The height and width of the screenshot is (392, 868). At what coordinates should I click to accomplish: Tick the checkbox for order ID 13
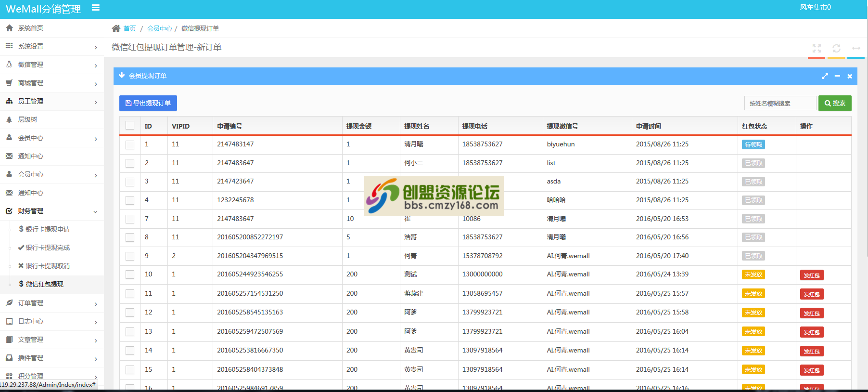pos(130,332)
